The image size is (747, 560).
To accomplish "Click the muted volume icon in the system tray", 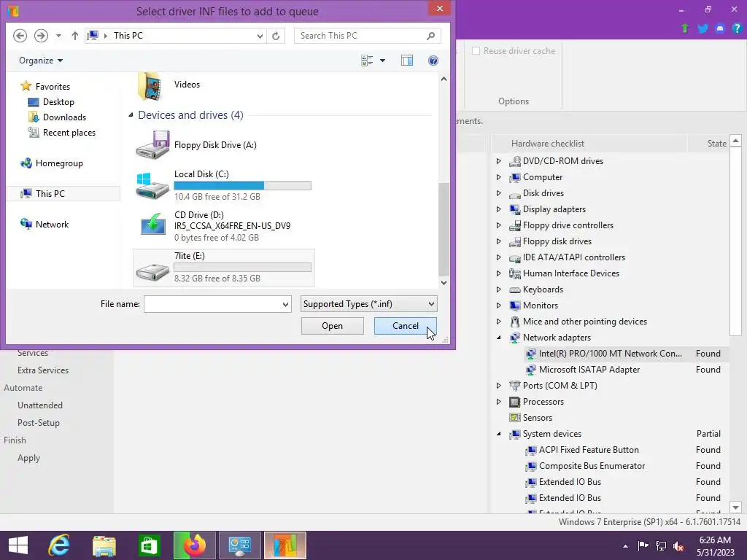I will pos(678,545).
